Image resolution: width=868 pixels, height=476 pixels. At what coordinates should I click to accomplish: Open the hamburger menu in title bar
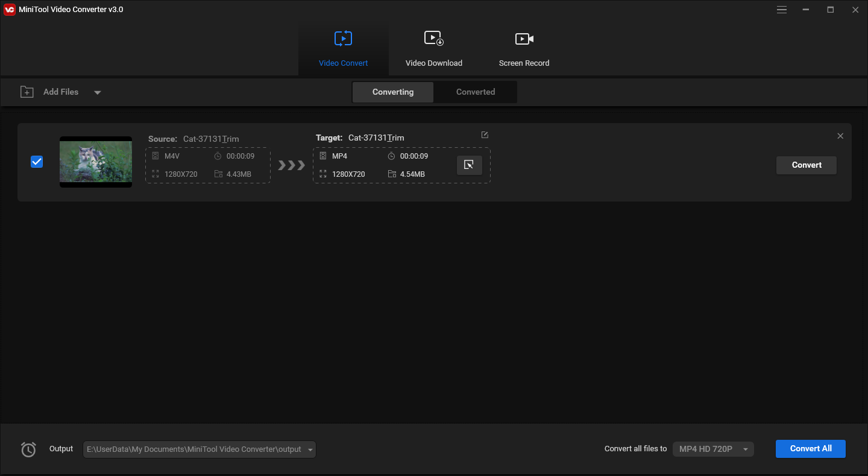click(x=782, y=10)
